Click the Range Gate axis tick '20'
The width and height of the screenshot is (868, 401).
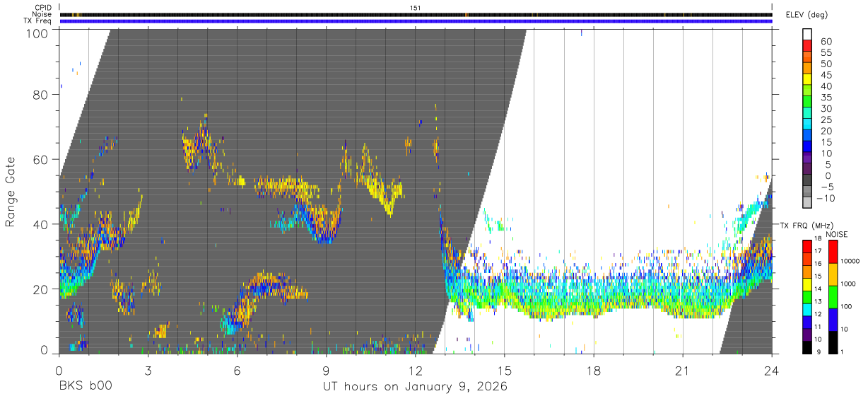[40, 289]
